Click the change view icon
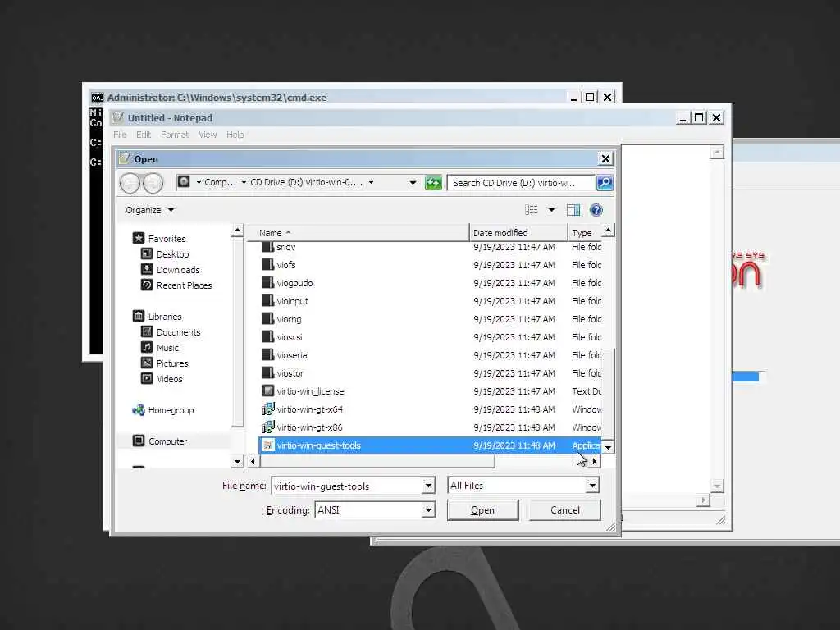Screen dimensions: 840x630 tap(531, 210)
